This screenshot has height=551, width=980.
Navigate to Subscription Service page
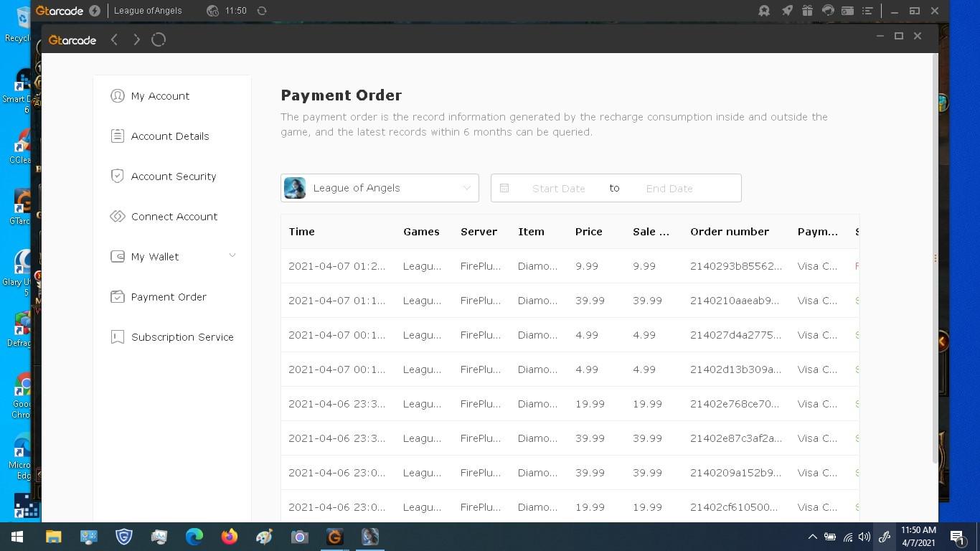click(182, 336)
